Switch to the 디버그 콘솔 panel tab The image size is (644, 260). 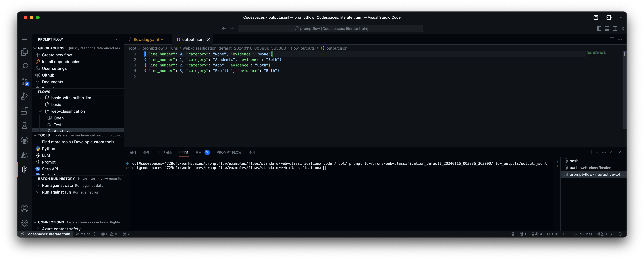[164, 152]
